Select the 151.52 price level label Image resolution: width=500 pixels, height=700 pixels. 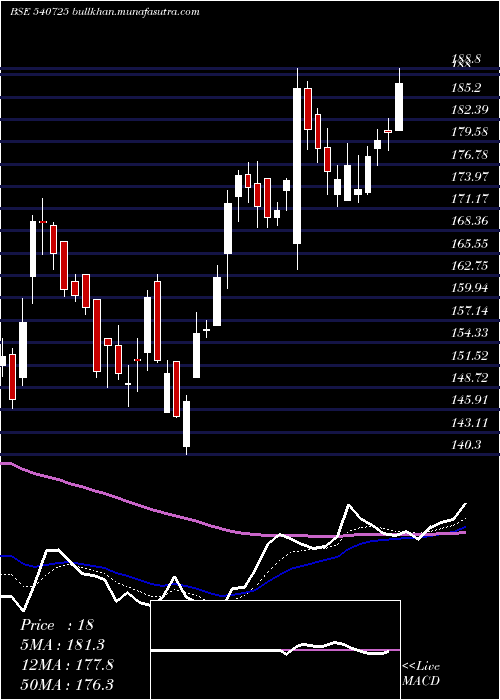470,355
